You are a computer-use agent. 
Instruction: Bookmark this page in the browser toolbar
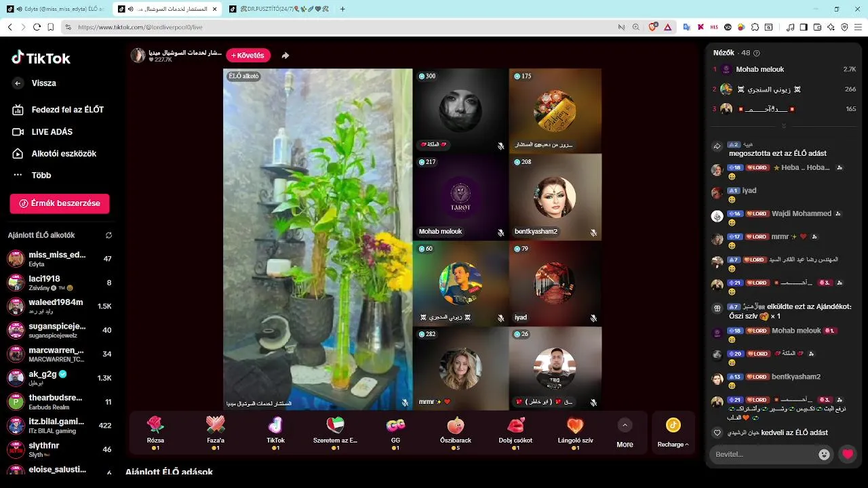click(x=51, y=27)
